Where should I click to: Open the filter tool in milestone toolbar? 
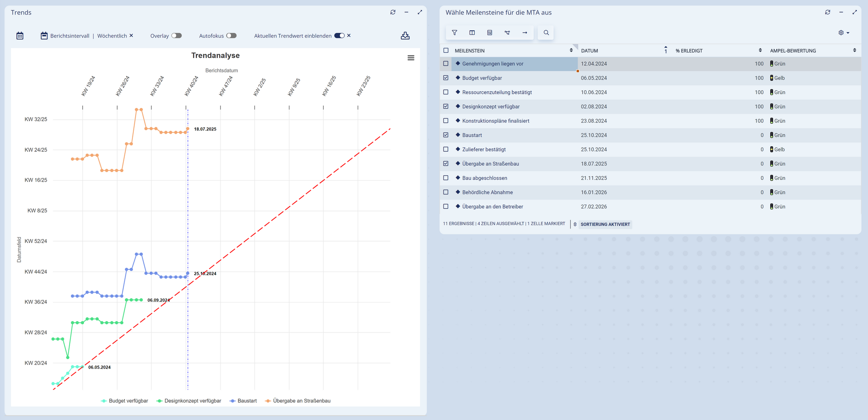click(x=454, y=33)
